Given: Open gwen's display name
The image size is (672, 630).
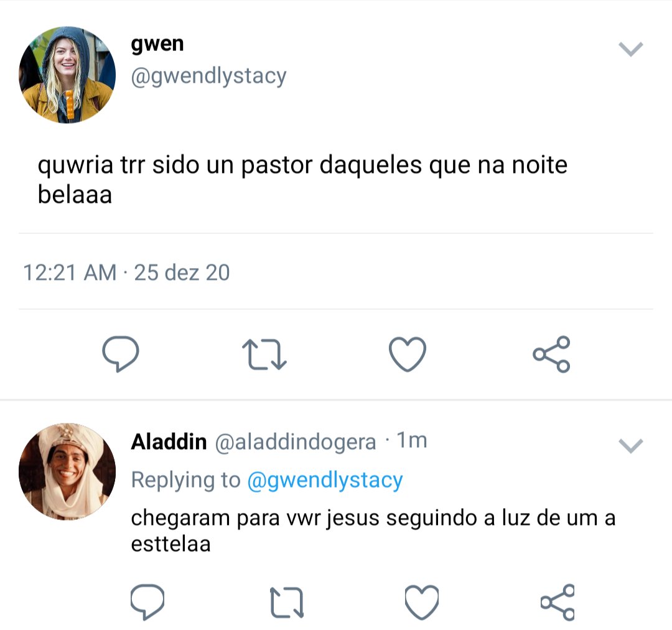Looking at the screenshot, I should click(x=157, y=44).
